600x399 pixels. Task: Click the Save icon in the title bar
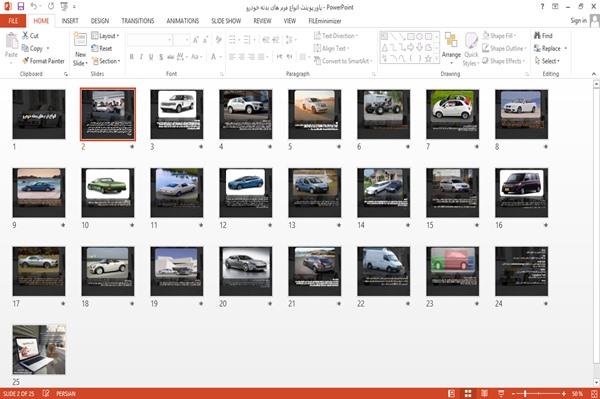pos(21,7)
